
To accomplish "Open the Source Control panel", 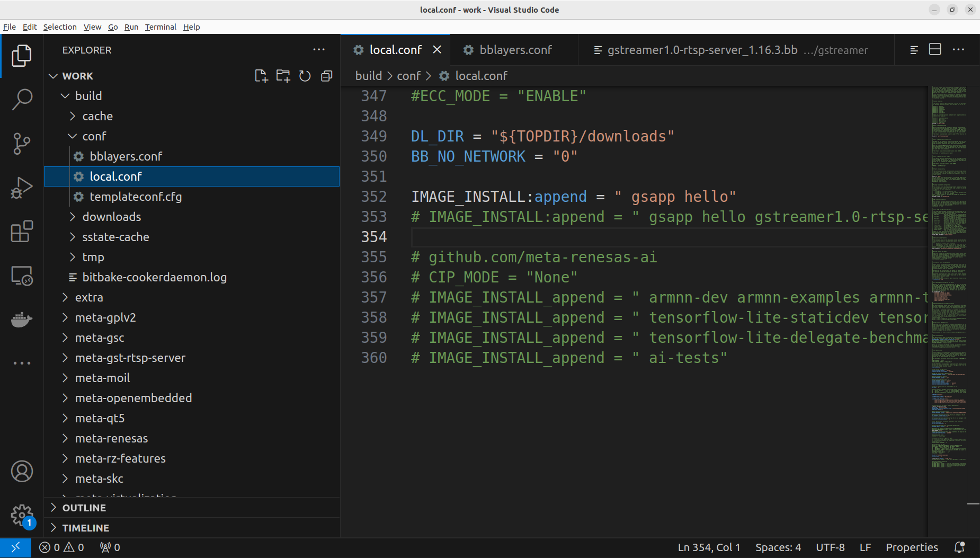I will (x=22, y=144).
